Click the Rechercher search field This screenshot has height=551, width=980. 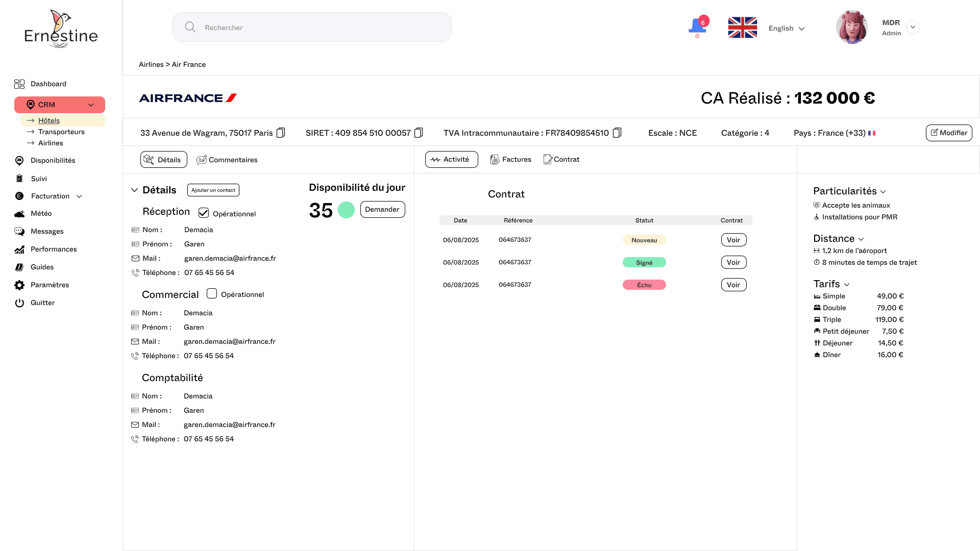pos(311,28)
